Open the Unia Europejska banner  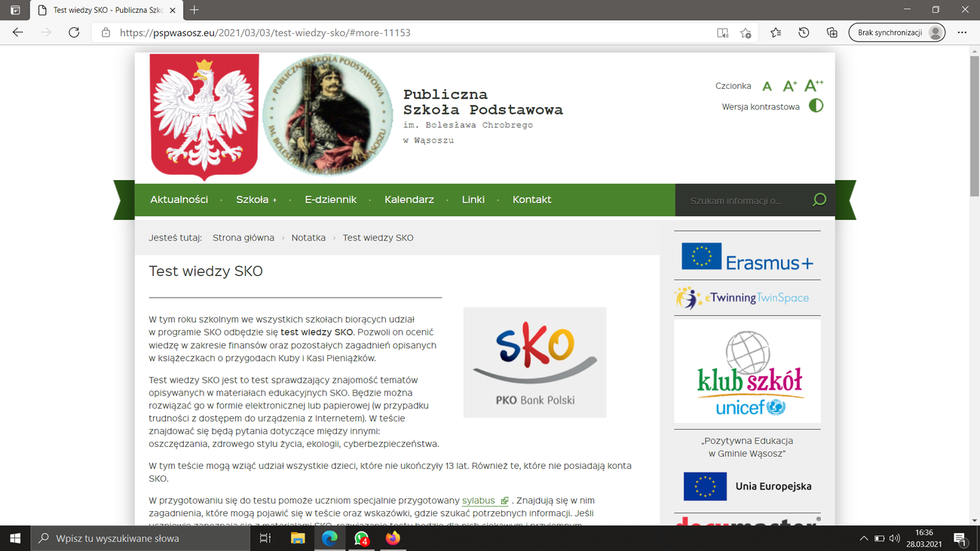747,486
